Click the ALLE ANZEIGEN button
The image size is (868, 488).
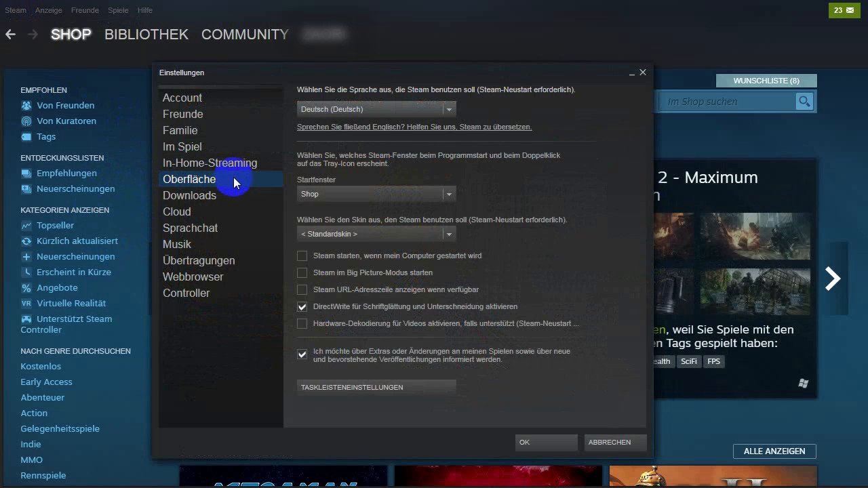pyautogui.click(x=774, y=451)
